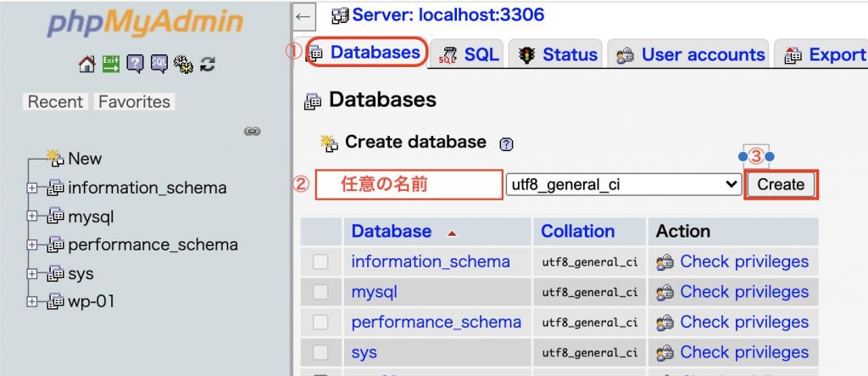Click Check privileges for sys
The width and height of the screenshot is (868, 376).
coord(744,352)
